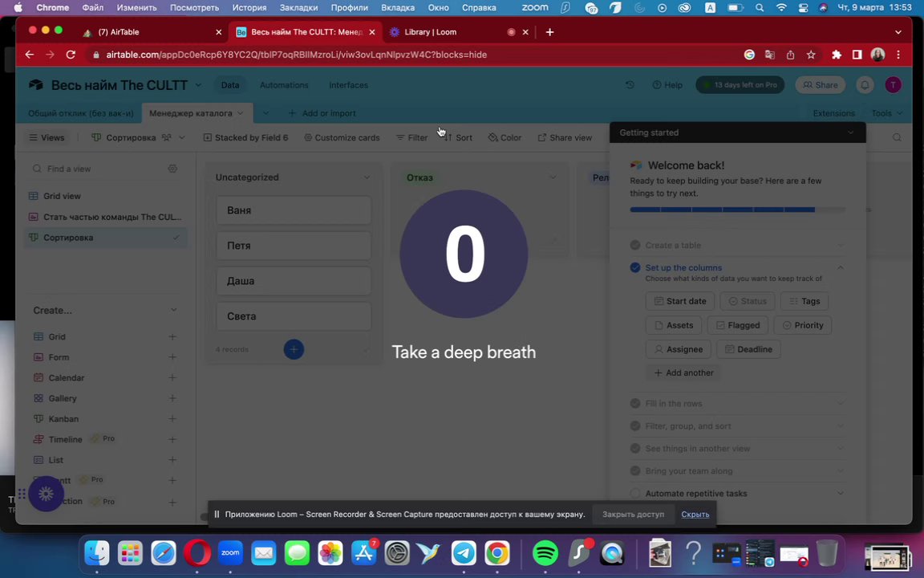Add a Form view with its plus icon

172,356
